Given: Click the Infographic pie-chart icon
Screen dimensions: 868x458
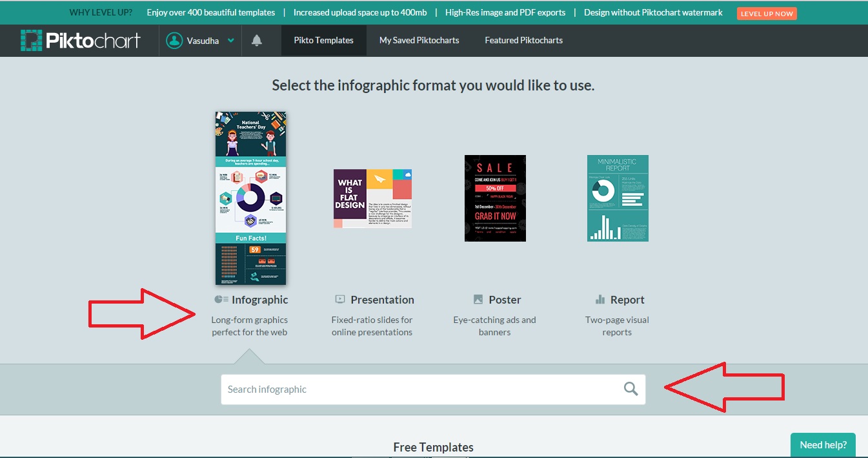Looking at the screenshot, I should [x=221, y=299].
